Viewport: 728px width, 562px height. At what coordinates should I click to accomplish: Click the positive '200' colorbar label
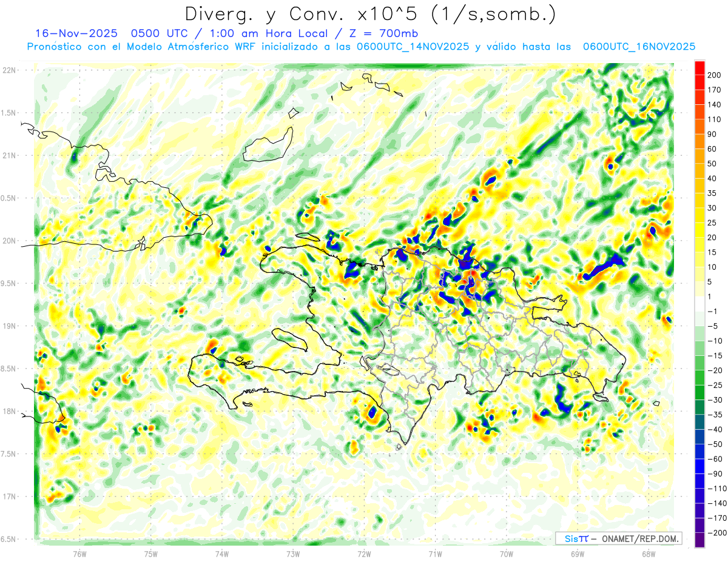point(715,75)
